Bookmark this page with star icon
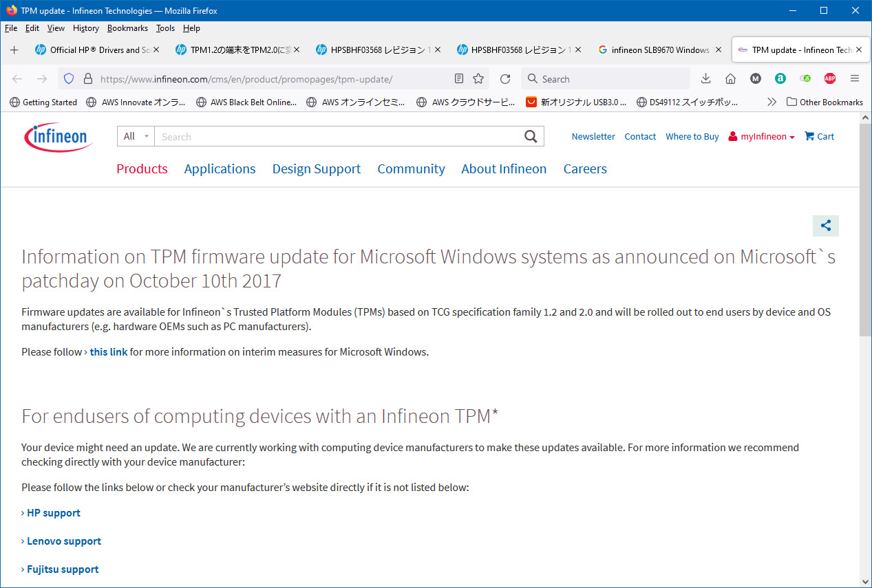 point(478,79)
